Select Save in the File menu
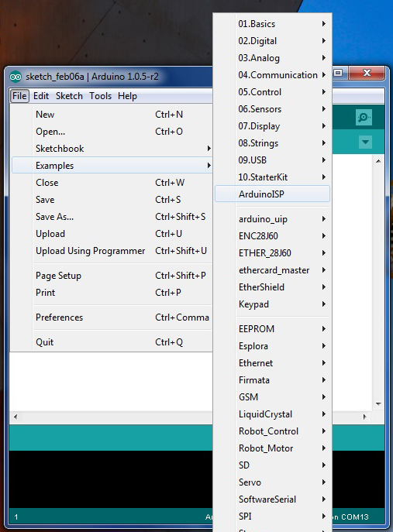The width and height of the screenshot is (393, 532). point(112,200)
